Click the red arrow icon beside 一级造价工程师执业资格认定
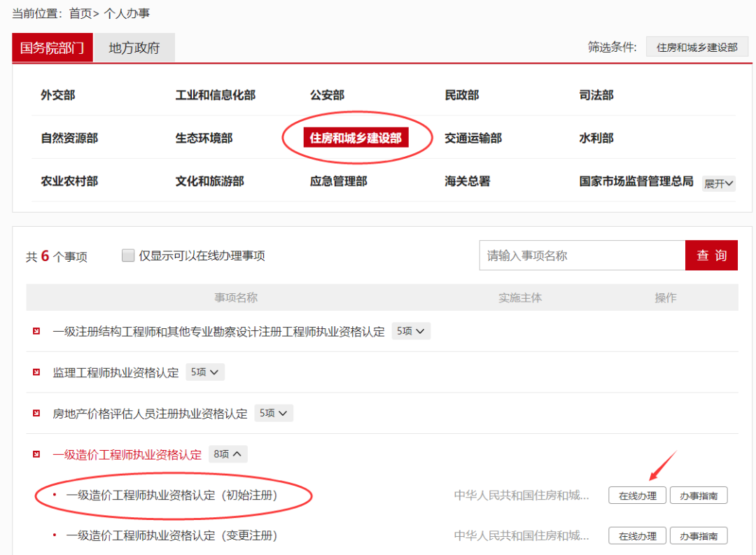This screenshot has width=756, height=555. tap(36, 454)
